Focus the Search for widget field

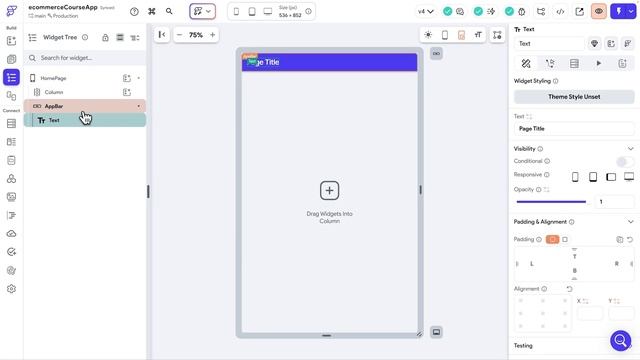(x=85, y=58)
